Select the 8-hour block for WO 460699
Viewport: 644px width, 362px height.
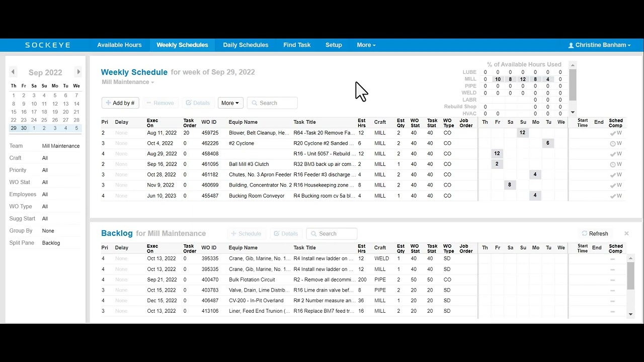(x=510, y=185)
